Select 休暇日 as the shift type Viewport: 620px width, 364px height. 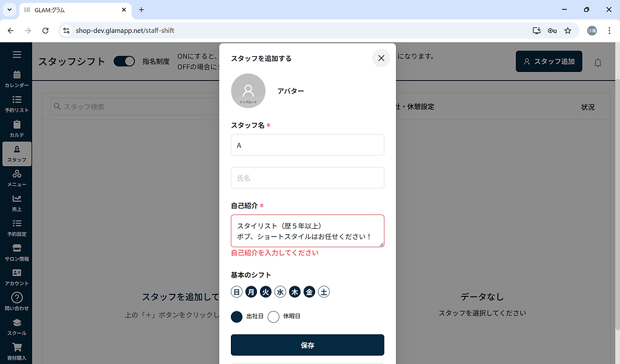tap(273, 317)
